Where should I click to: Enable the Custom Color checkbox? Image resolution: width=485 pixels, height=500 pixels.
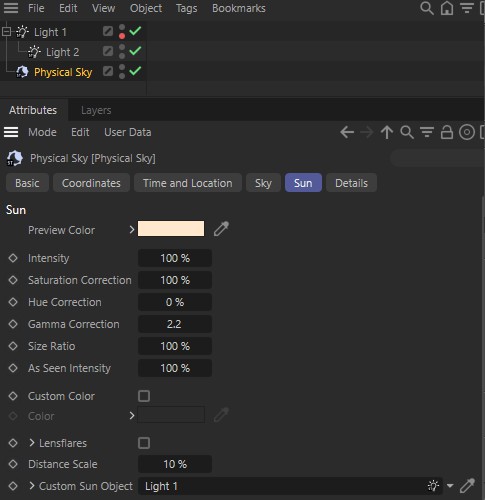click(144, 396)
